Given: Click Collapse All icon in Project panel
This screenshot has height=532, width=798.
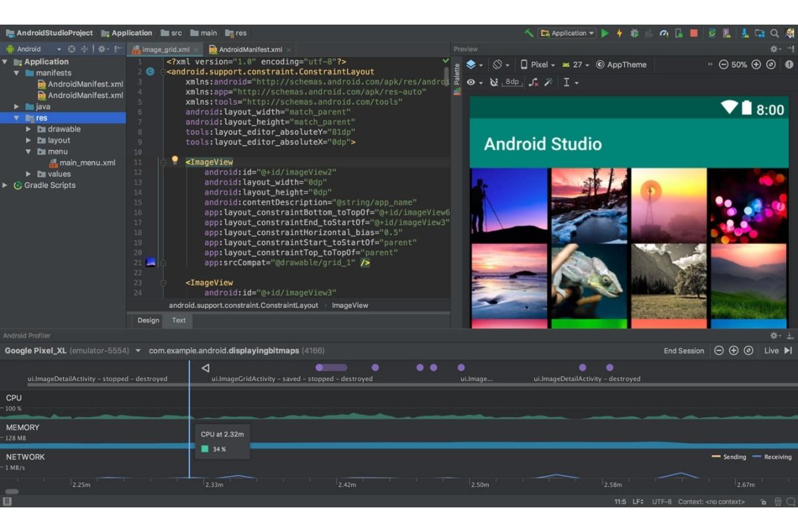Looking at the screenshot, I should (84, 49).
